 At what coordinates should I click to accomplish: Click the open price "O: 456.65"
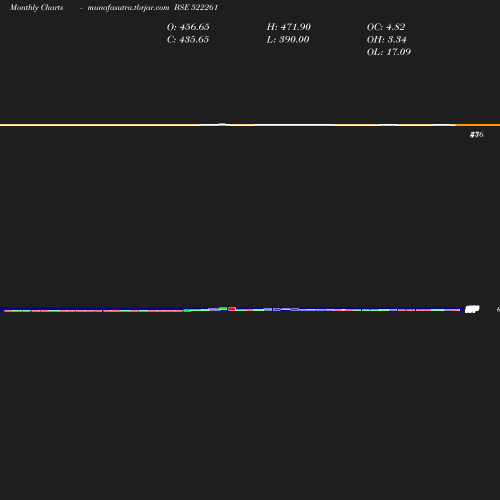188,27
